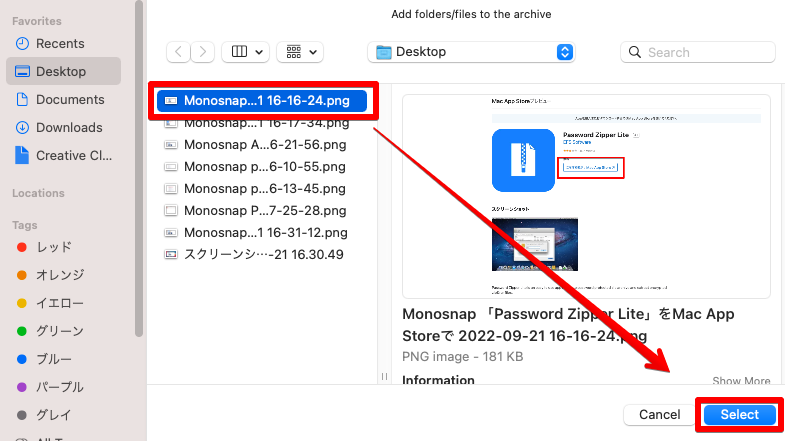Click the Select button
The width and height of the screenshot is (789, 441).
coord(739,415)
